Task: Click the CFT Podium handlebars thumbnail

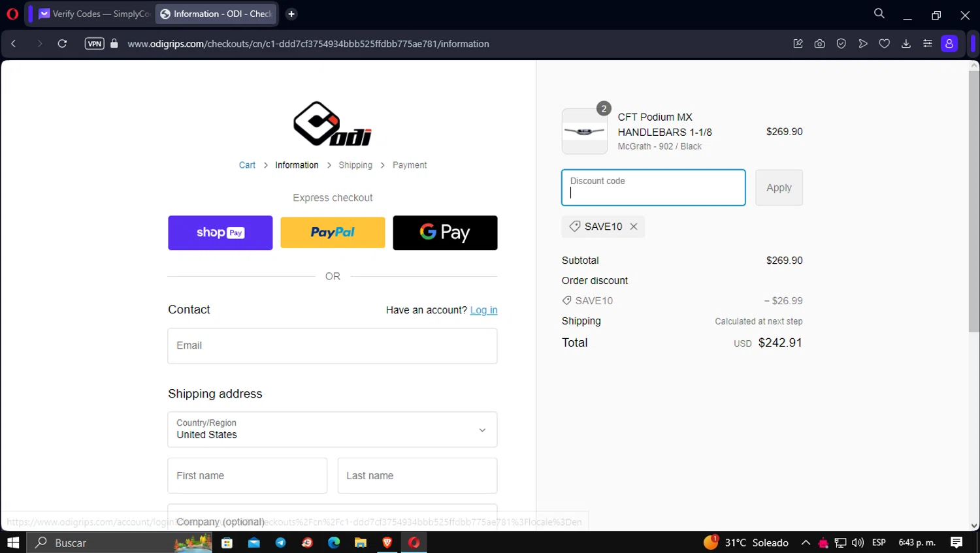Action: tap(585, 131)
